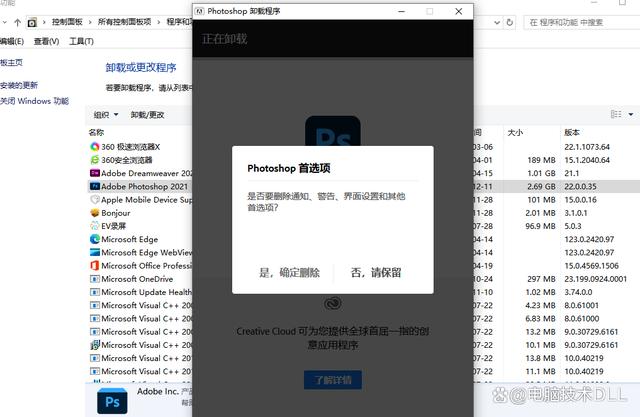This screenshot has width=640, height=417.
Task: Confirm deletion with 是，确定删除 button
Action: coord(289,273)
